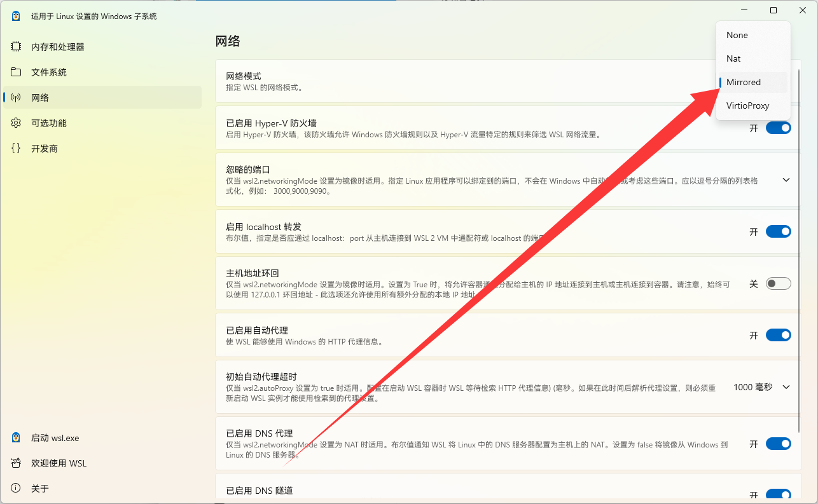Disable the Hyper-V 防火墙 toggle
818x504 pixels.
click(x=778, y=127)
